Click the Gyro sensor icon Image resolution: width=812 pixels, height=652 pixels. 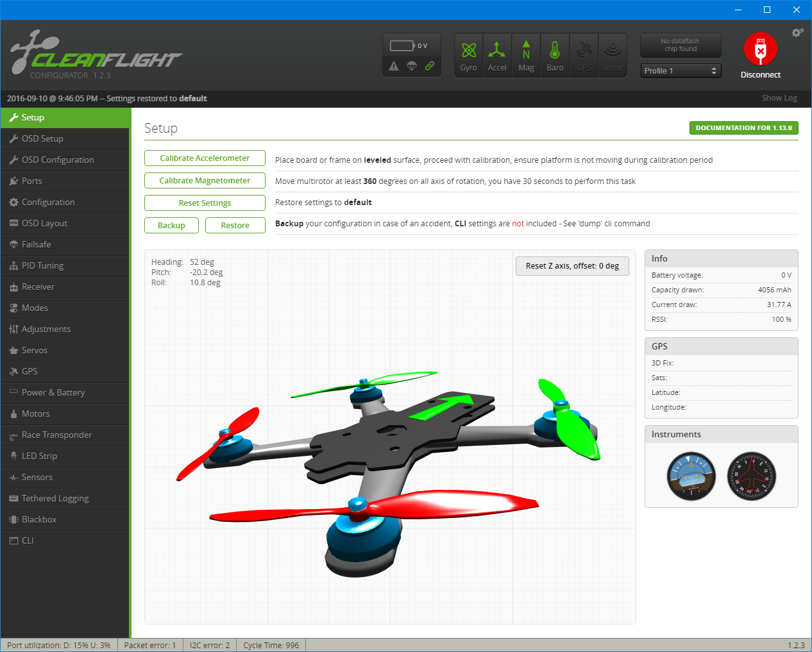pyautogui.click(x=469, y=55)
